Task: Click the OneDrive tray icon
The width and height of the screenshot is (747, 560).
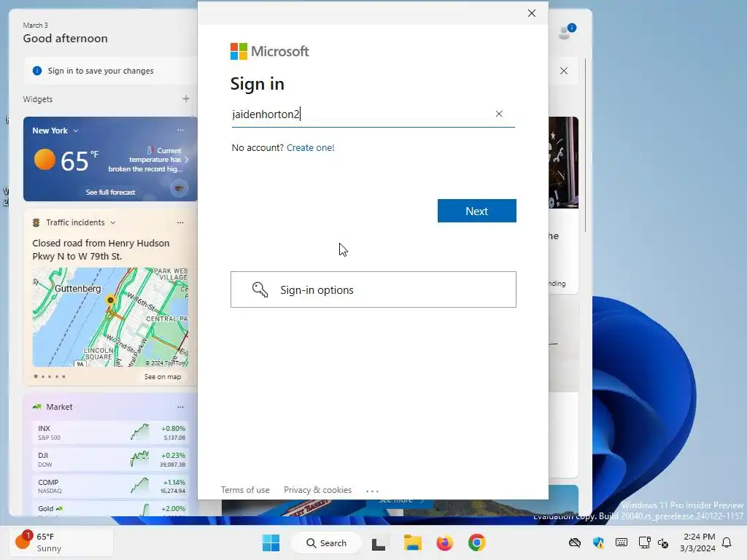Action: pyautogui.click(x=575, y=542)
